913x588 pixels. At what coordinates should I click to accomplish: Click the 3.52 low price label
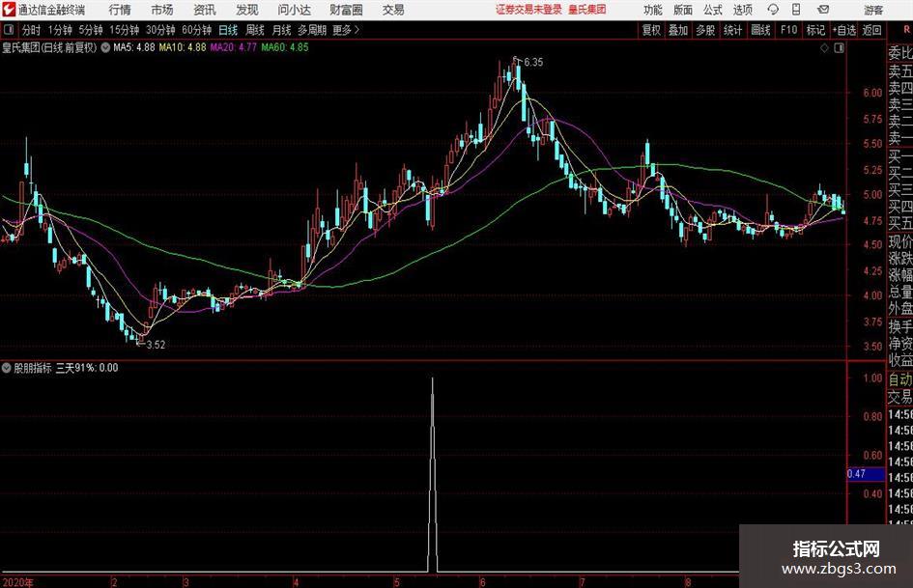156,345
